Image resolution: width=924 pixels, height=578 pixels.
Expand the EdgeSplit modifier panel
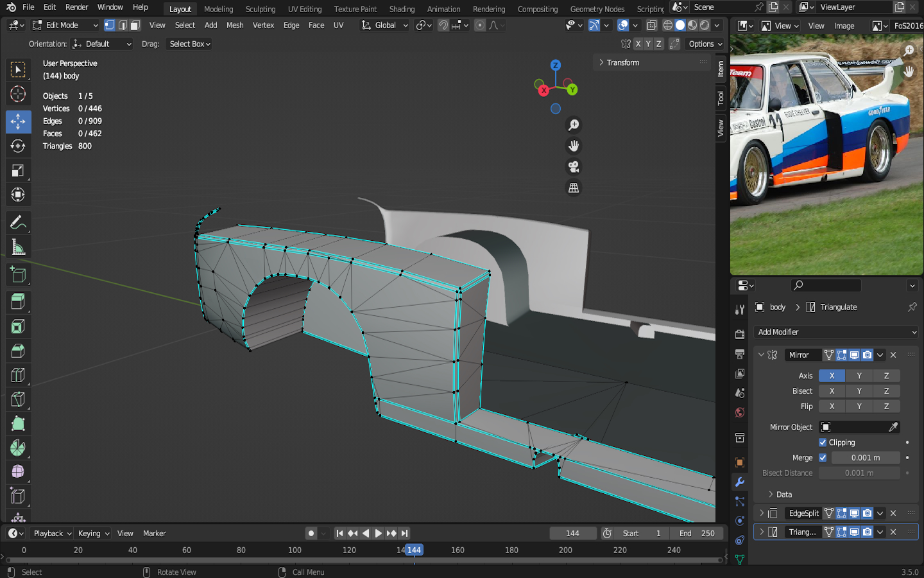[x=762, y=513]
